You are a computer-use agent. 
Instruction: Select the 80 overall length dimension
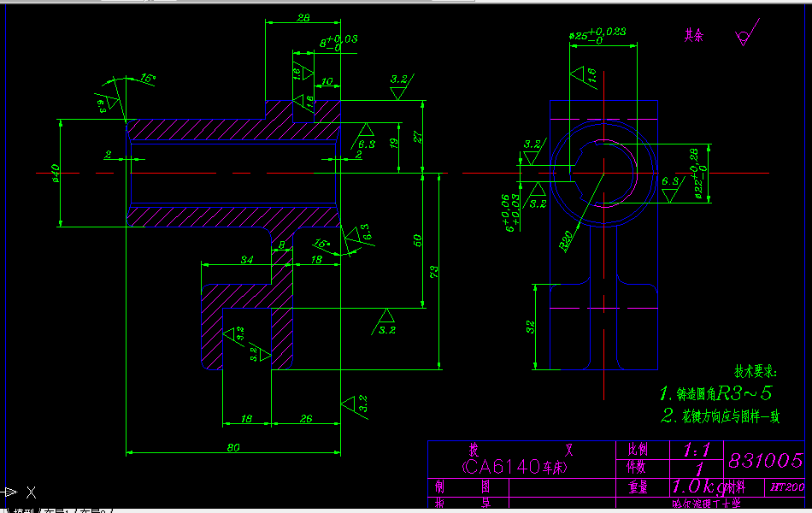(233, 447)
